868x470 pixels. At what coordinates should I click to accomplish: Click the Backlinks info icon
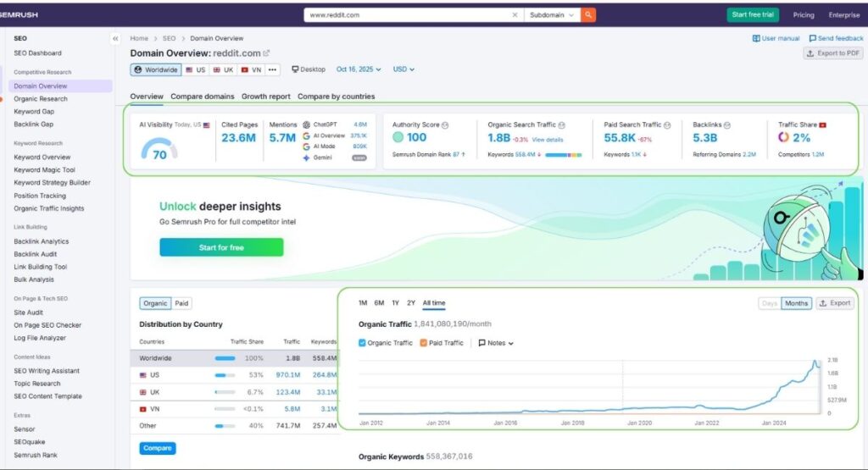[726, 125]
